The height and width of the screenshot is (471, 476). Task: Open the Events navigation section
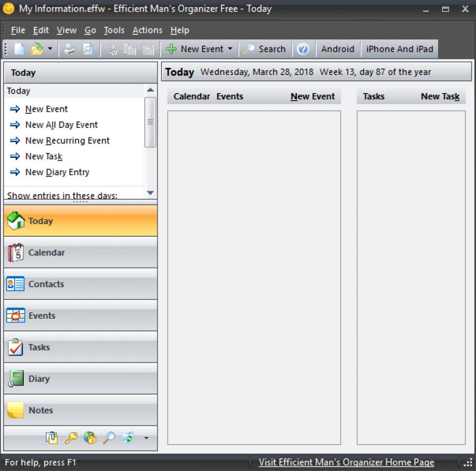click(81, 315)
